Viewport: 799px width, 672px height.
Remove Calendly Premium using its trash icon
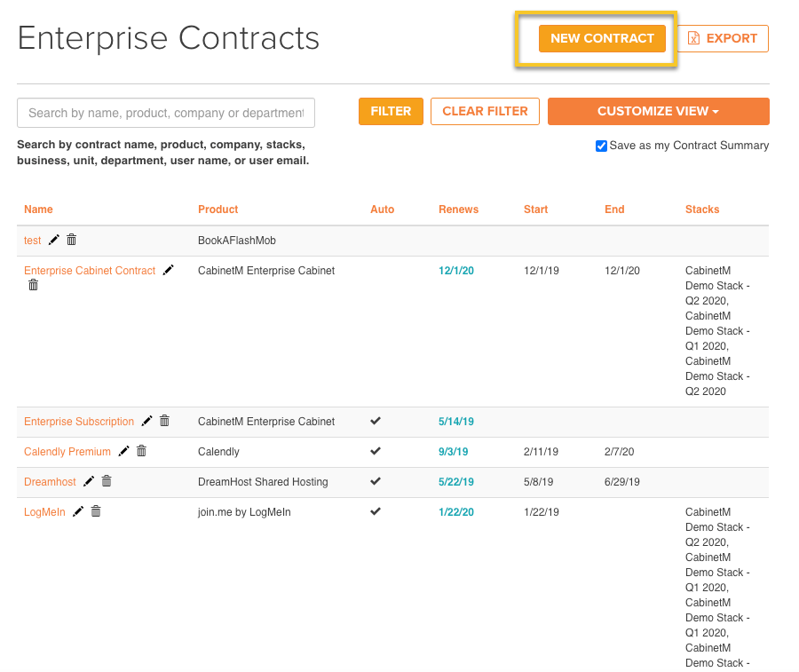coord(141,451)
